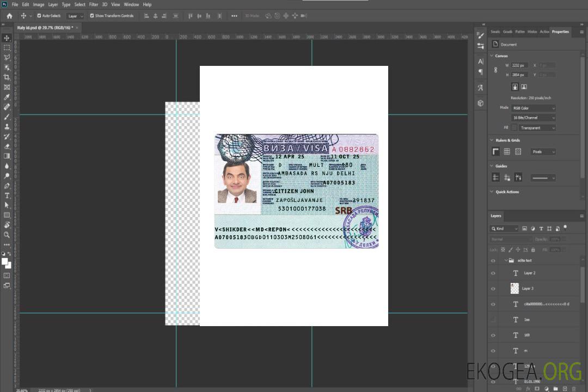Toggle rulers button in Rulers & Grids
This screenshot has height=392, width=588.
tap(496, 151)
